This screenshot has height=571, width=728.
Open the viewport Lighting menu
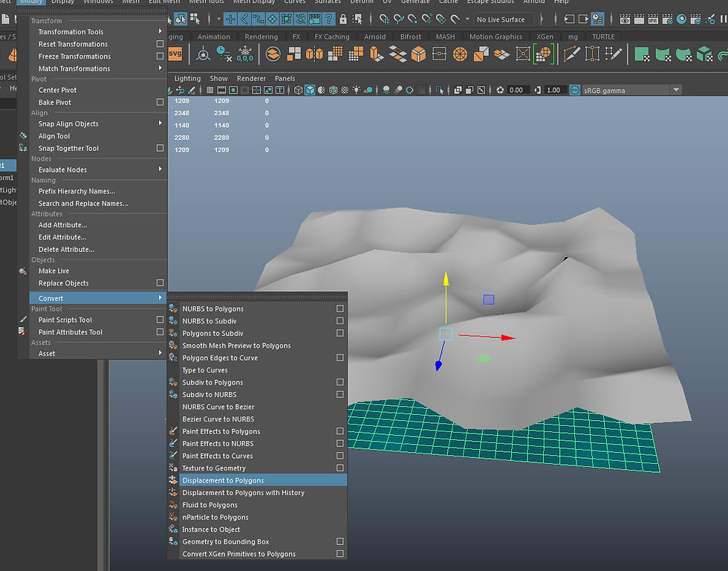[x=187, y=79]
